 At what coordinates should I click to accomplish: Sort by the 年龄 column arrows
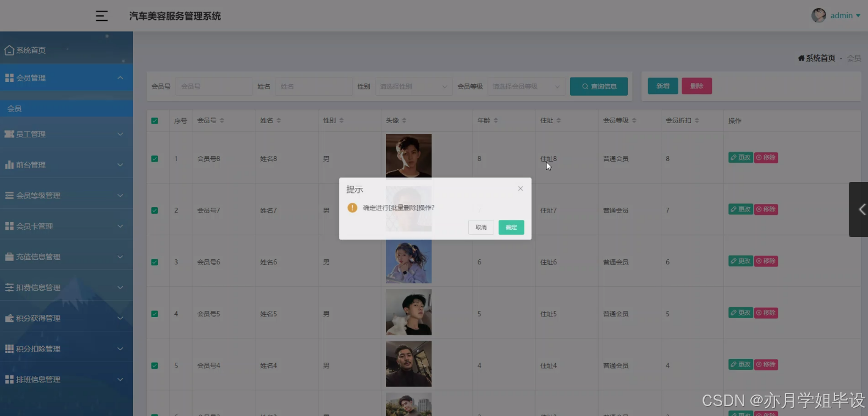click(496, 120)
